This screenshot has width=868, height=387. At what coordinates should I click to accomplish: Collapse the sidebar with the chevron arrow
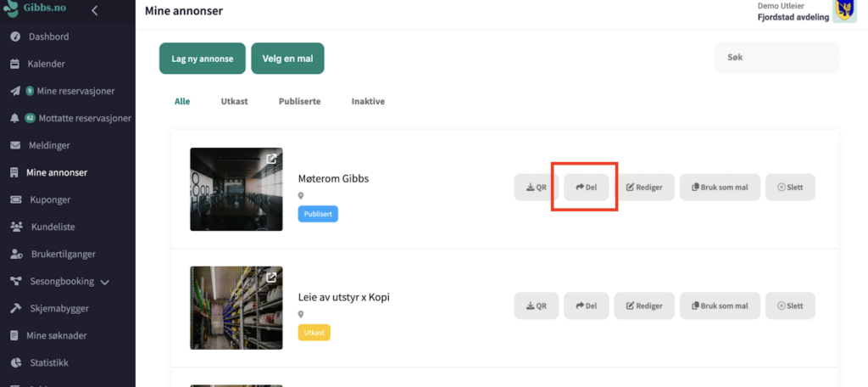click(94, 11)
